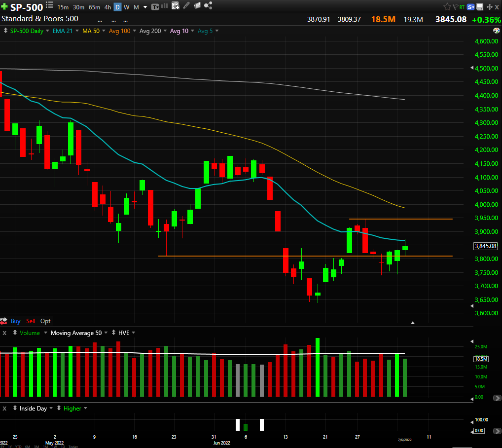This screenshot has width=502, height=448.
Task: Click the green plus add-symbol icon
Action: point(4,6)
